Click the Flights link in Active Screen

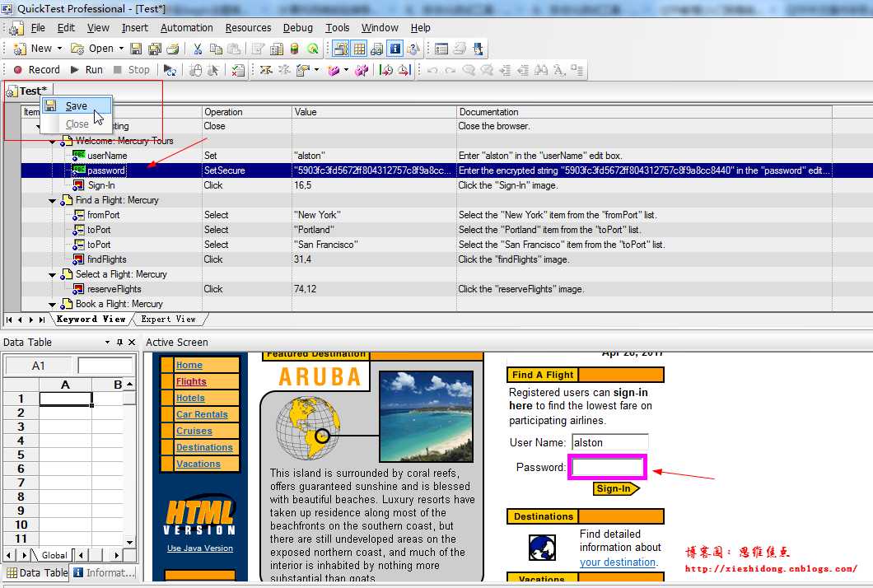click(x=191, y=381)
